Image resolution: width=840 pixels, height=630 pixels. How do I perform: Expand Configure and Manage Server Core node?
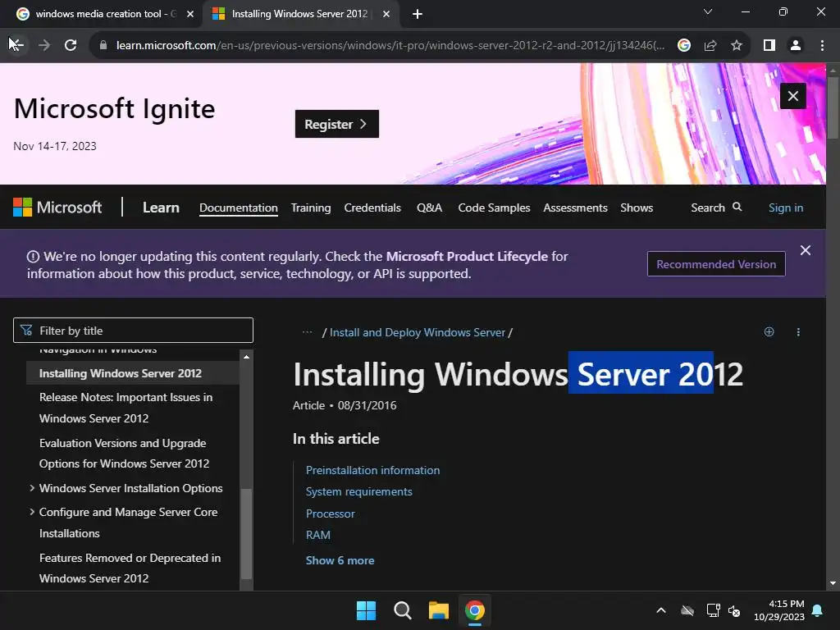(x=32, y=512)
